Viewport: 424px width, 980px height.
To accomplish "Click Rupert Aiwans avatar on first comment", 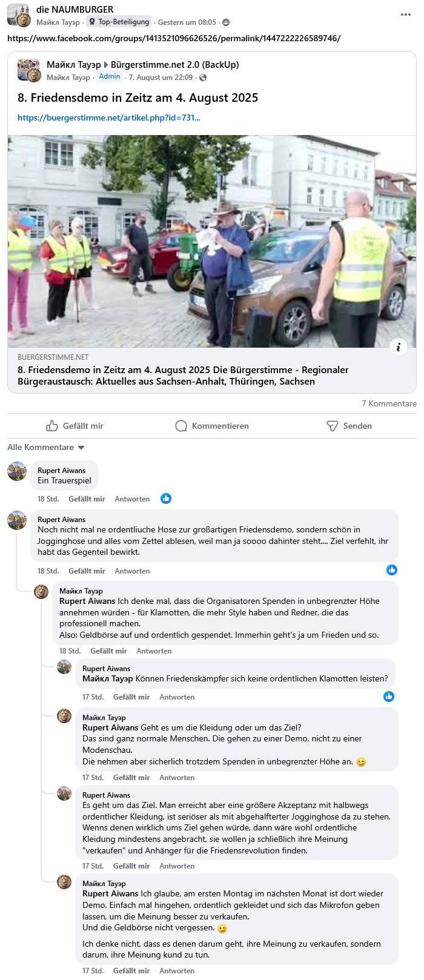I will click(x=17, y=471).
